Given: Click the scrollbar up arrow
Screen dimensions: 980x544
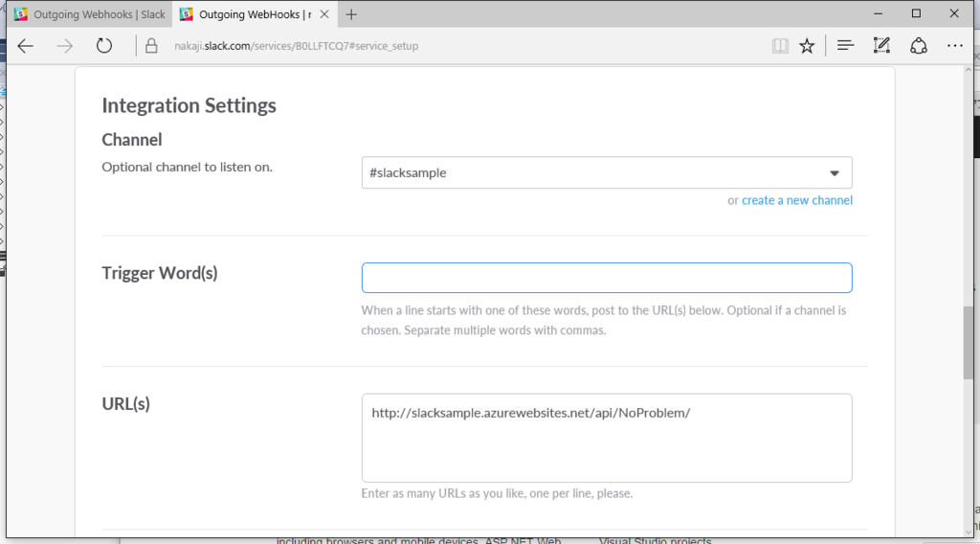Looking at the screenshot, I should coord(969,71).
